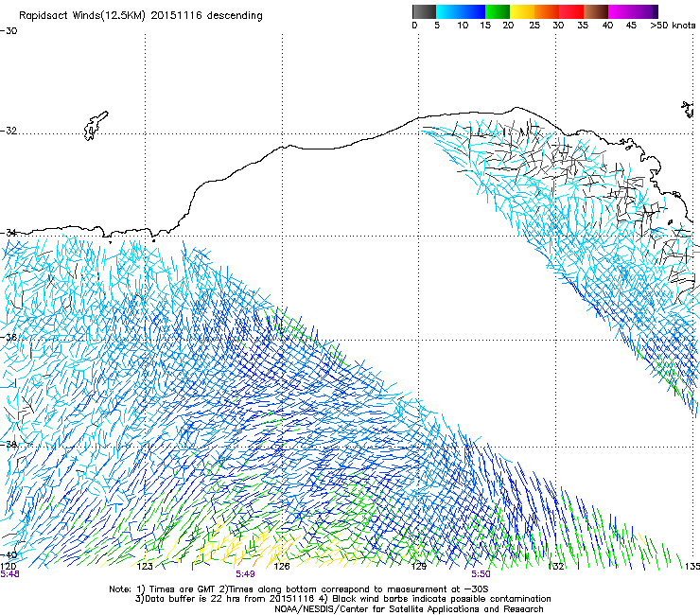Image resolution: width=700 pixels, height=615 pixels.
Task: Click the magenta 40-45 knots legend swatch
Action: click(x=621, y=11)
